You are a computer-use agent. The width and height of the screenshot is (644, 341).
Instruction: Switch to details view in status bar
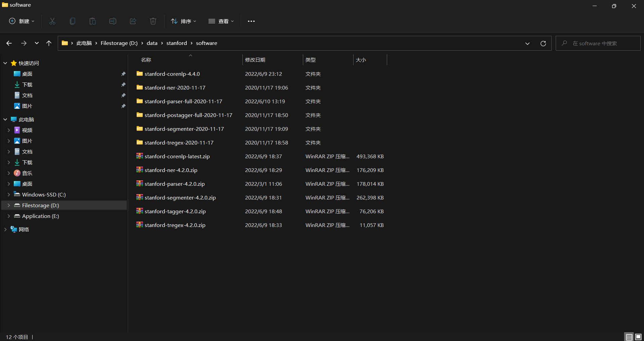629,337
